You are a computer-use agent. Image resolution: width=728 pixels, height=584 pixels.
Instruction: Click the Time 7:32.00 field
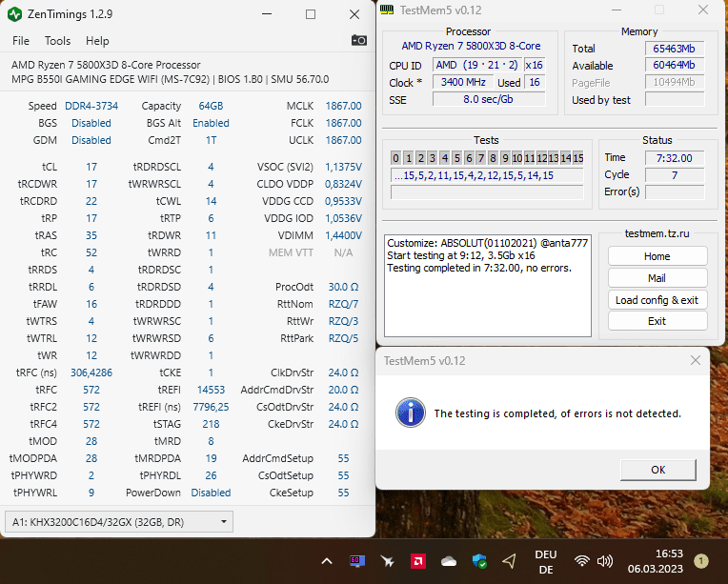pyautogui.click(x=674, y=158)
